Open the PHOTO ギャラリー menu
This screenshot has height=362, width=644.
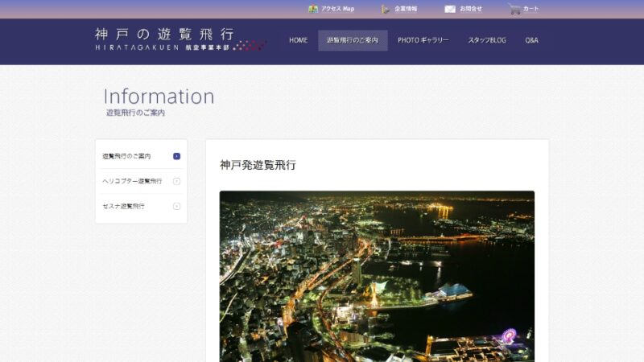[x=423, y=40]
